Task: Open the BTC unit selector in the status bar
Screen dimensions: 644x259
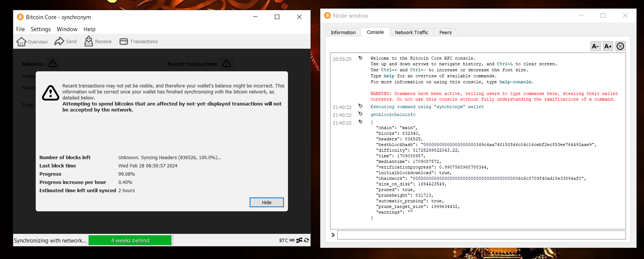Action: click(283, 241)
